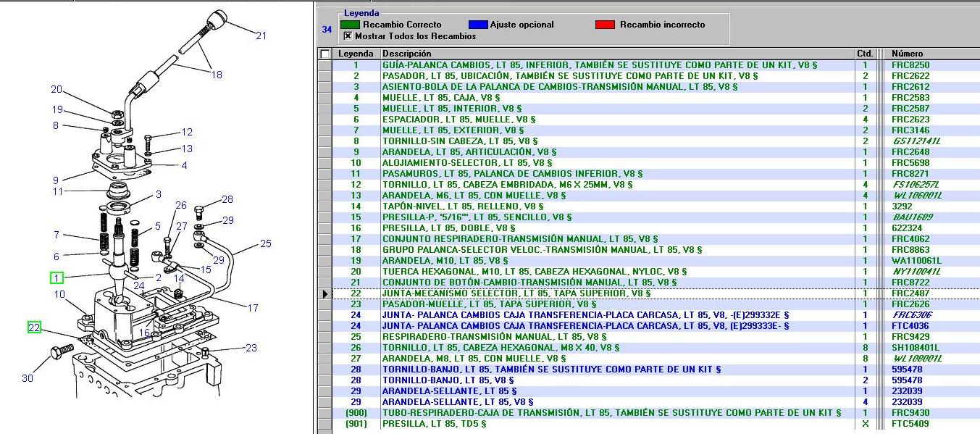
Task: Click the blue Ajuste opcional swatch
Action: [x=478, y=25]
